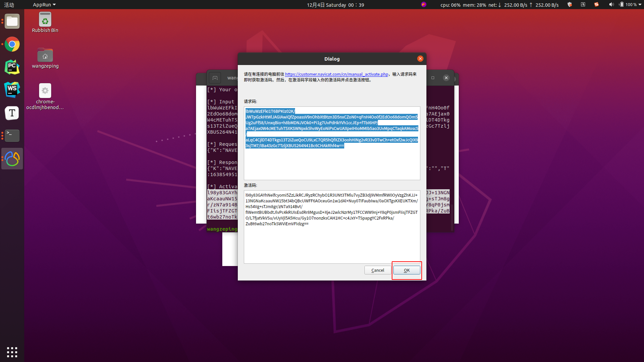
Task: Launch PyCharm from the dock
Action: (12, 67)
